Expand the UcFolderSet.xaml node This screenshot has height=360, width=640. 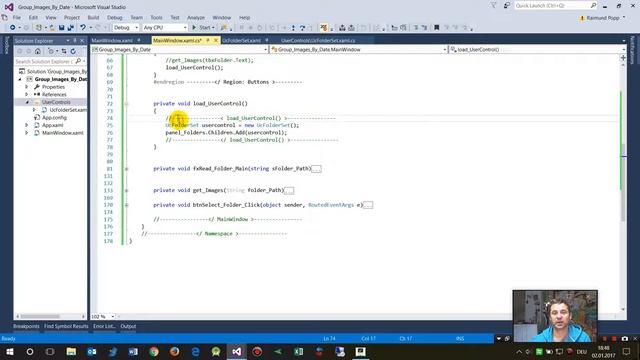pyautogui.click(x=34, y=110)
